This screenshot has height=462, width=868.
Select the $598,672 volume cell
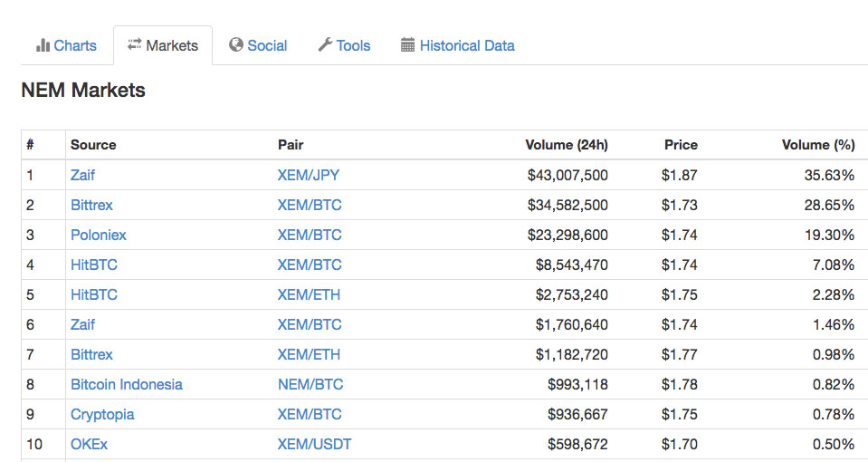tap(577, 444)
